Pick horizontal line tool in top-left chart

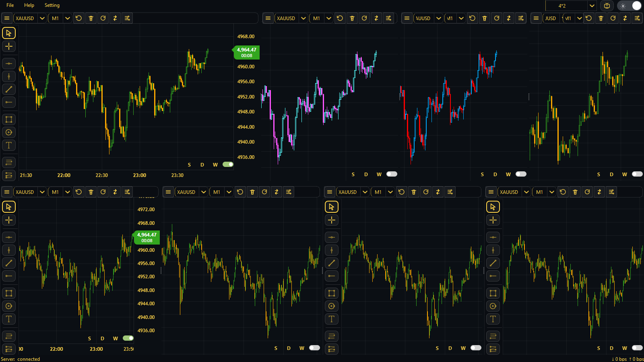[x=9, y=64]
